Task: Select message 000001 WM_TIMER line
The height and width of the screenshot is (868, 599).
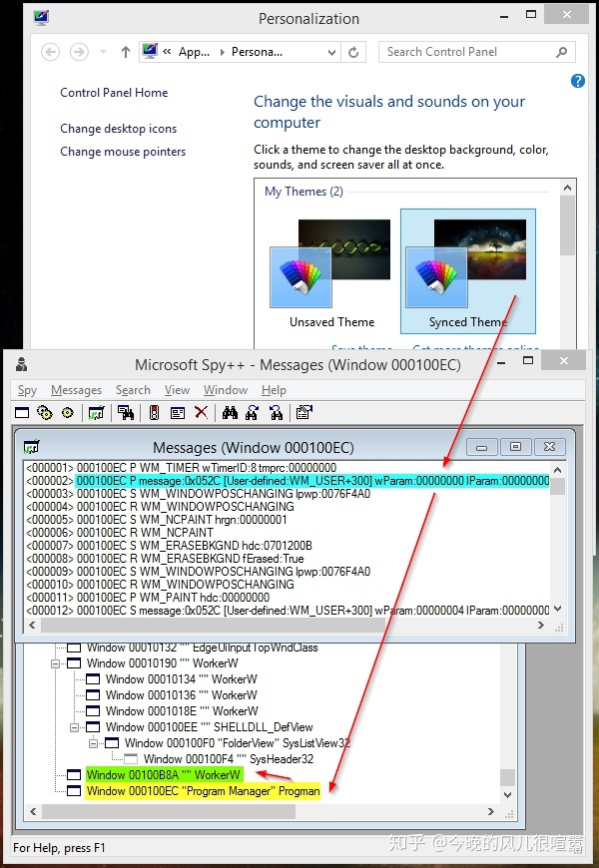Action: pyautogui.click(x=181, y=468)
